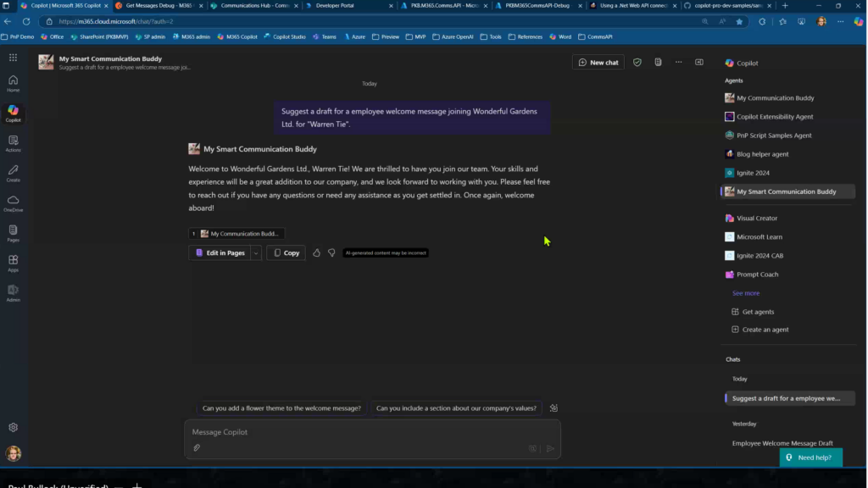Image resolution: width=868 pixels, height=488 pixels.
Task: Open the My Communication Budd... reference chip
Action: point(237,234)
